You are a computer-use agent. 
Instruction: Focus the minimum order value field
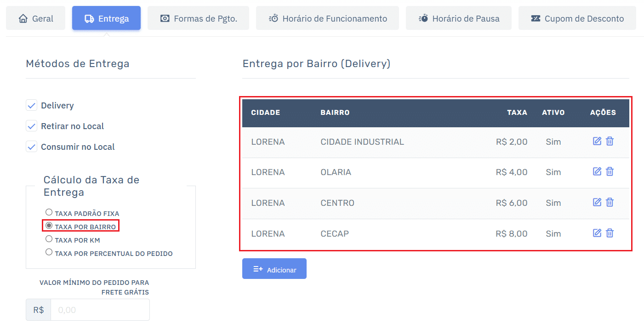click(100, 310)
